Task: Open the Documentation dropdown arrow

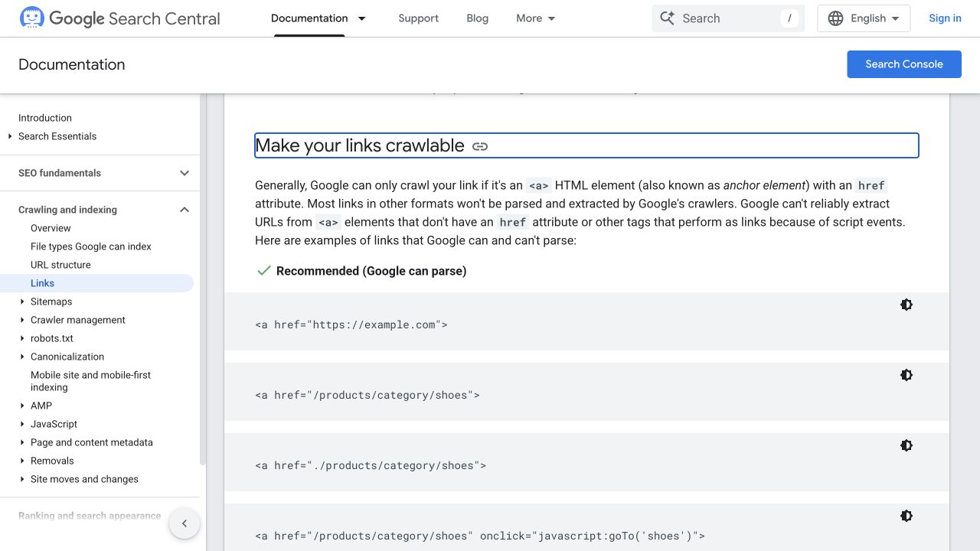Action: pyautogui.click(x=362, y=18)
